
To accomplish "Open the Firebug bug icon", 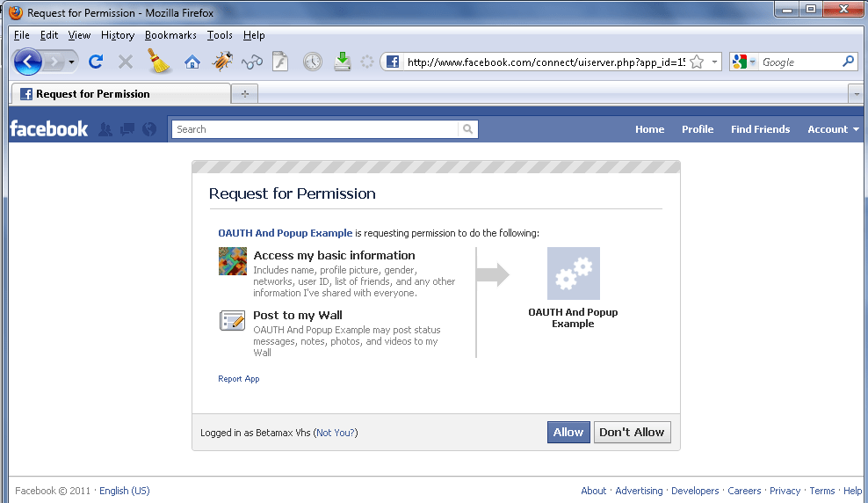I will point(222,62).
